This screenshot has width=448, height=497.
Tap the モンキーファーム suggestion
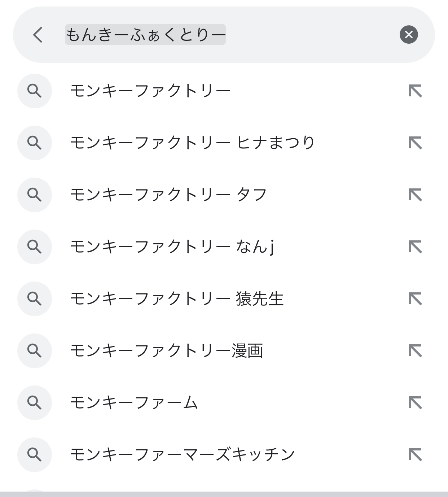click(224, 403)
